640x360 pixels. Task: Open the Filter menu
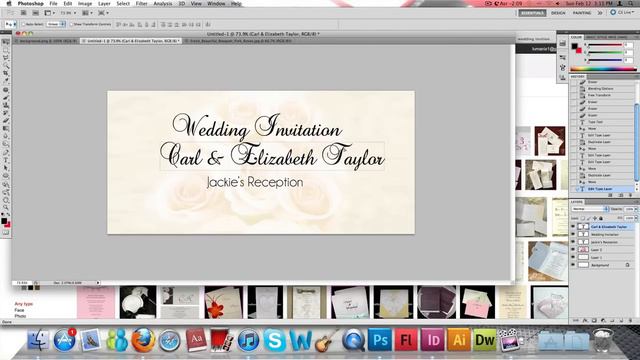tap(141, 3)
